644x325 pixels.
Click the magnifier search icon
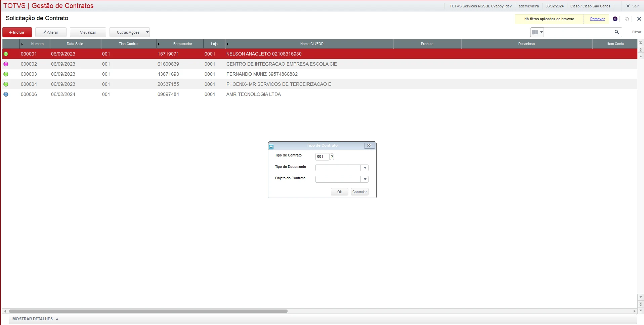[617, 32]
